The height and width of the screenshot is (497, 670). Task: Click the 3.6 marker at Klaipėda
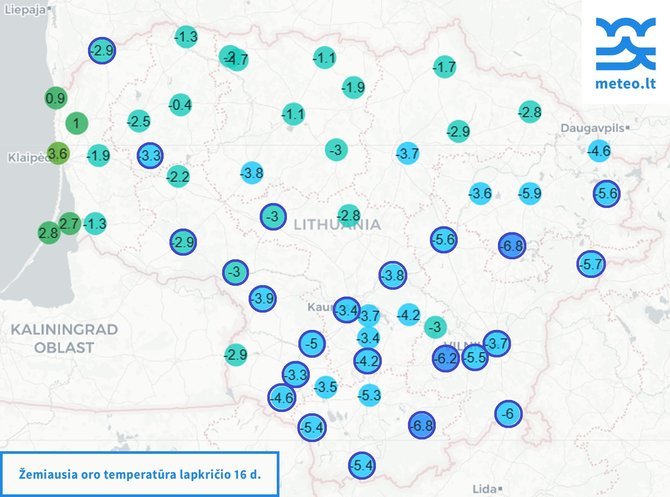coord(58,153)
